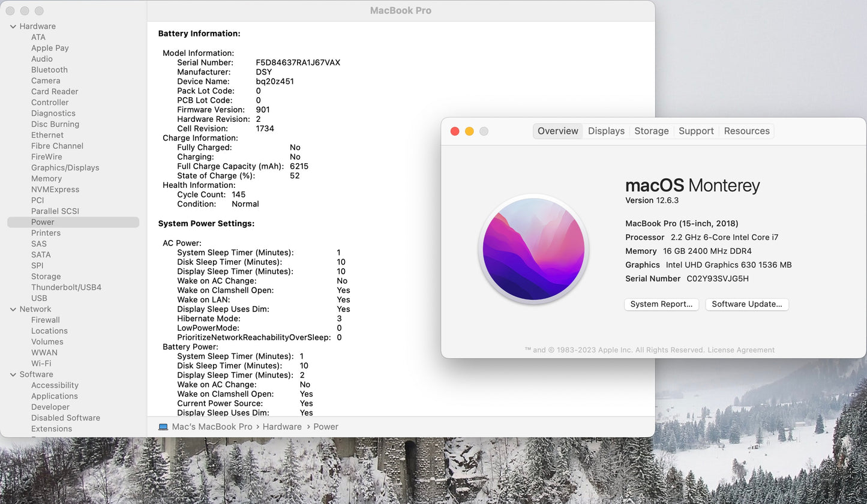
Task: Collapse the Hardware section in sidebar
Action: tap(13, 26)
